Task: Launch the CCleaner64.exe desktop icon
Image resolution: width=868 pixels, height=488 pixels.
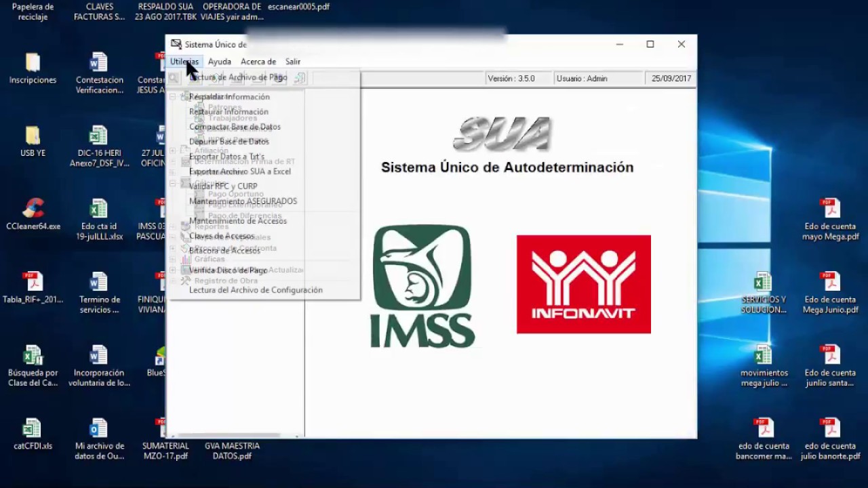Action: pyautogui.click(x=33, y=209)
